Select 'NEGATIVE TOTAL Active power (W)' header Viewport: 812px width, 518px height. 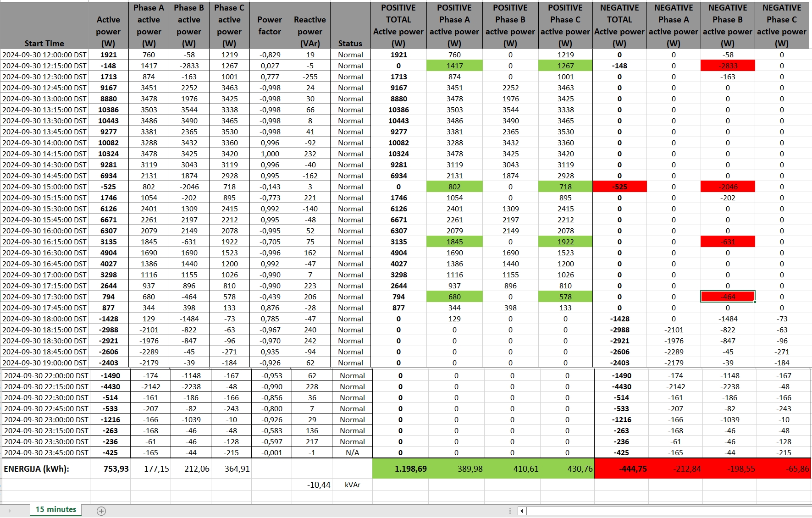pyautogui.click(x=619, y=25)
